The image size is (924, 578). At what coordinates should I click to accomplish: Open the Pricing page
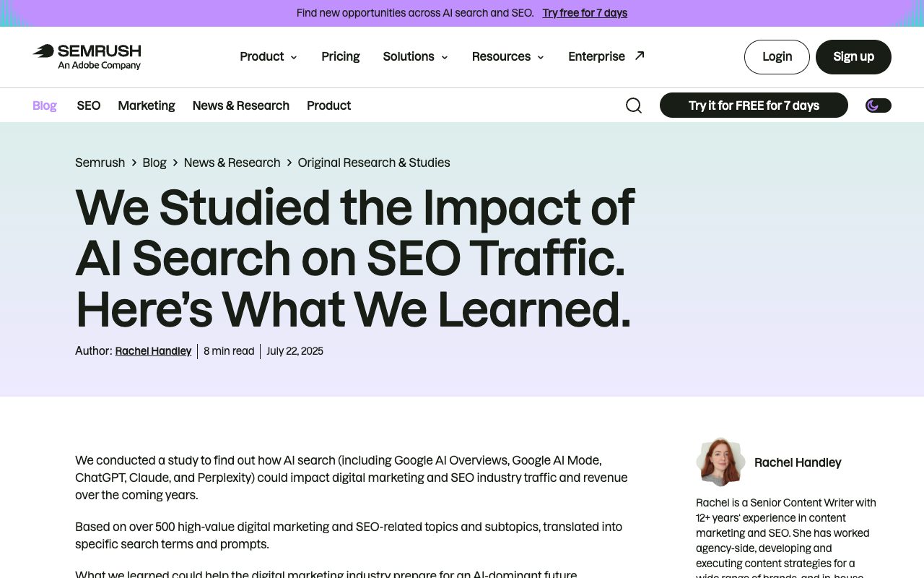pos(341,56)
